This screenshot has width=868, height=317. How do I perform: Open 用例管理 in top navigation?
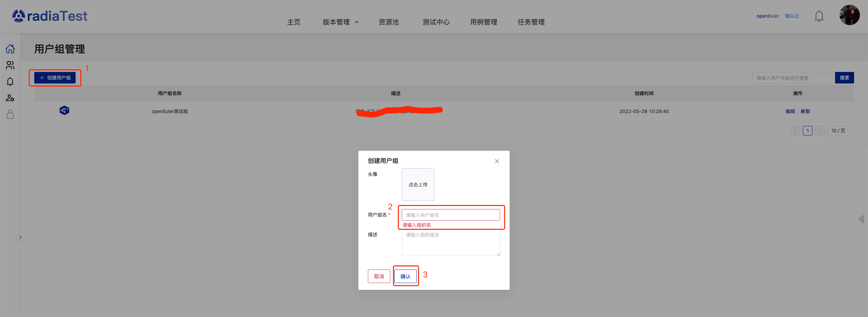click(x=484, y=22)
